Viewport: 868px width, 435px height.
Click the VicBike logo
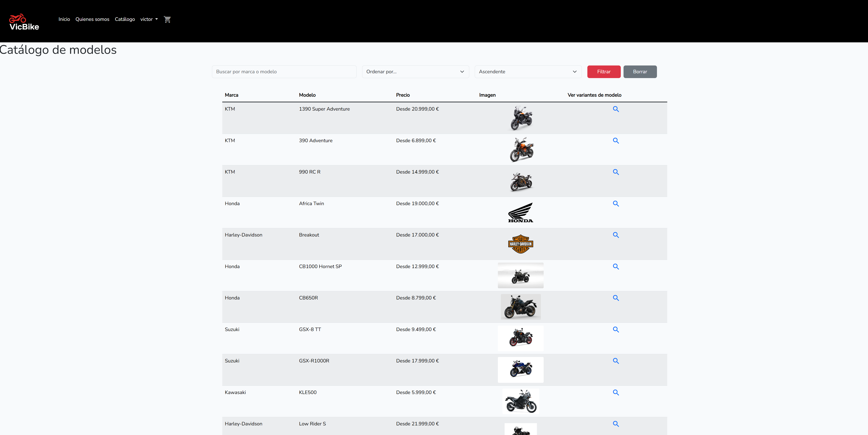tap(24, 22)
